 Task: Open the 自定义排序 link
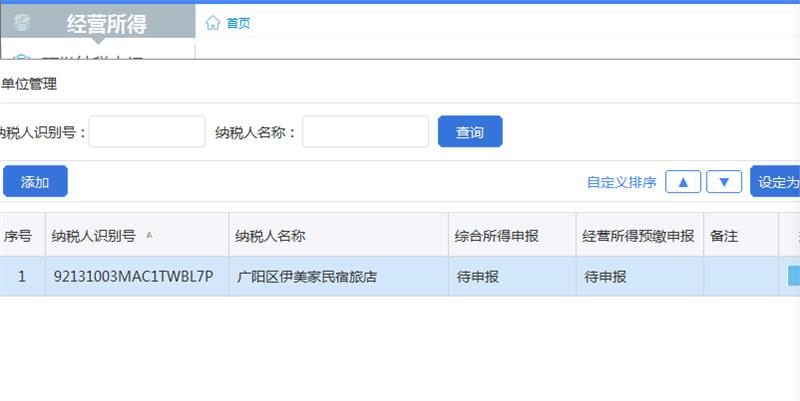621,182
